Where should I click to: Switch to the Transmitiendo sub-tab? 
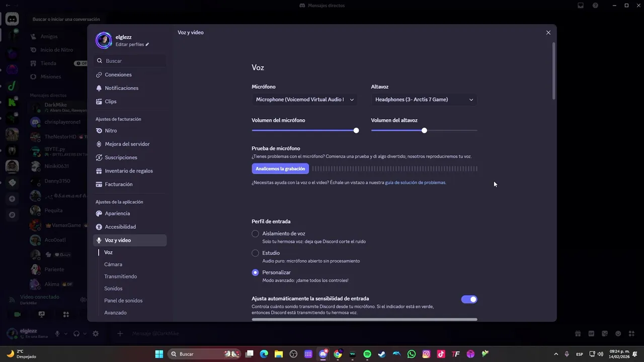120,277
